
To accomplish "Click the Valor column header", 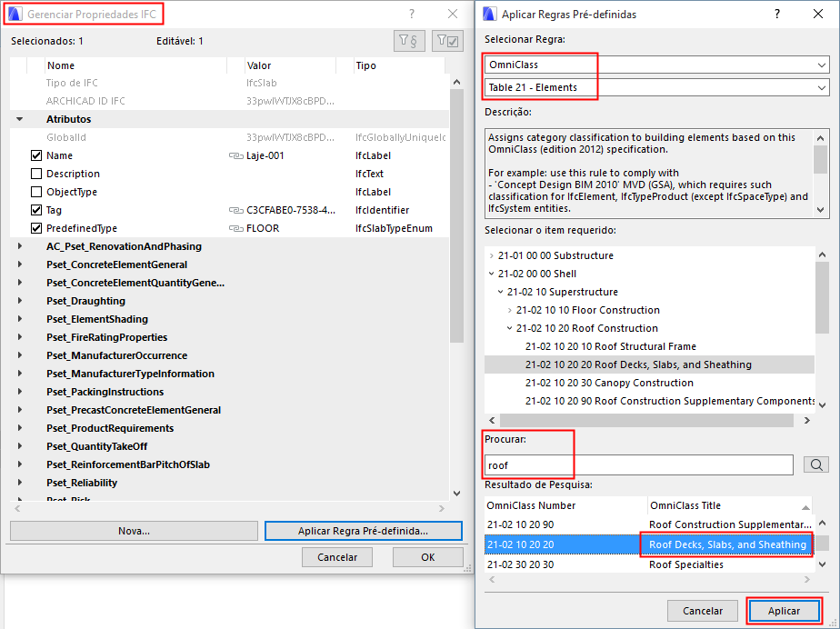I will pyautogui.click(x=290, y=66).
